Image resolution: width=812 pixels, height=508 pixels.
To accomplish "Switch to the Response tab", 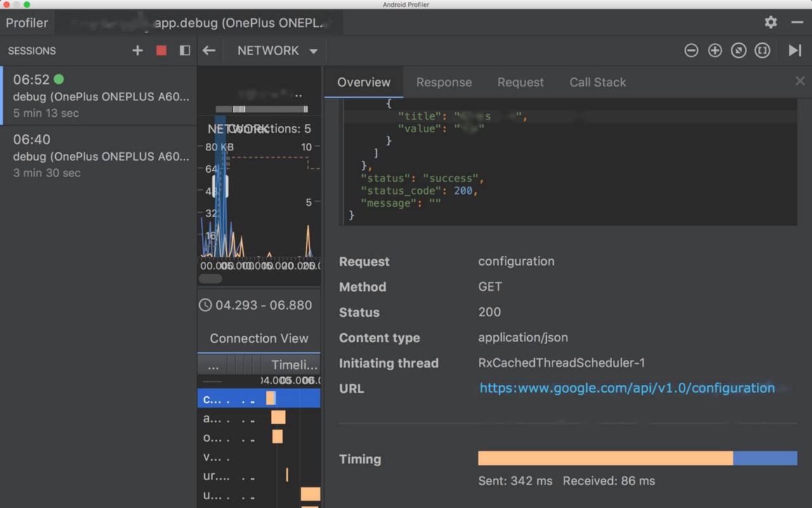I will 443,82.
